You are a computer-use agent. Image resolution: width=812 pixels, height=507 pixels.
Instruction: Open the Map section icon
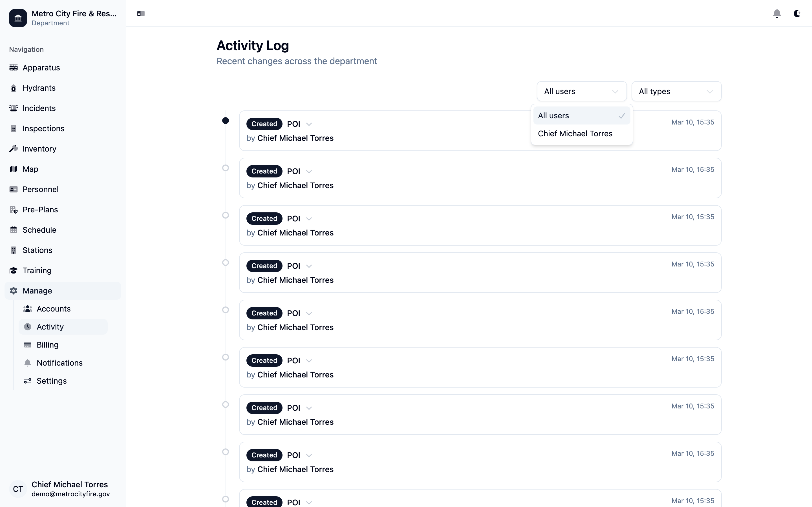tap(14, 169)
